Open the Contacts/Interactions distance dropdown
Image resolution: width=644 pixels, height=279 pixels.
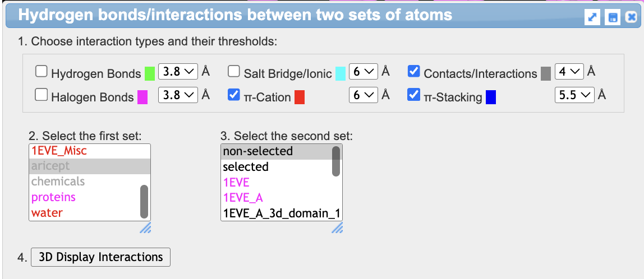click(x=569, y=72)
